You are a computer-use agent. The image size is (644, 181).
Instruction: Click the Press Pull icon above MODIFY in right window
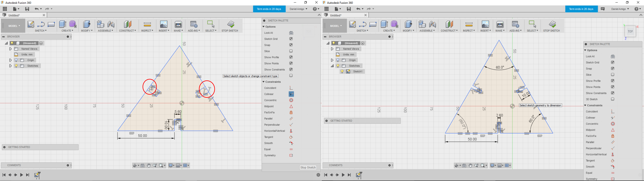(408, 24)
